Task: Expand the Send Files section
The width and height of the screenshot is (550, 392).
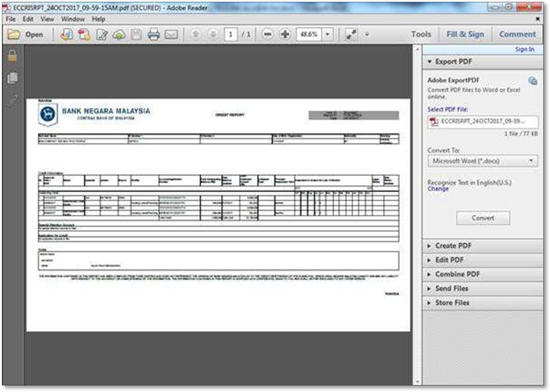Action: (483, 289)
